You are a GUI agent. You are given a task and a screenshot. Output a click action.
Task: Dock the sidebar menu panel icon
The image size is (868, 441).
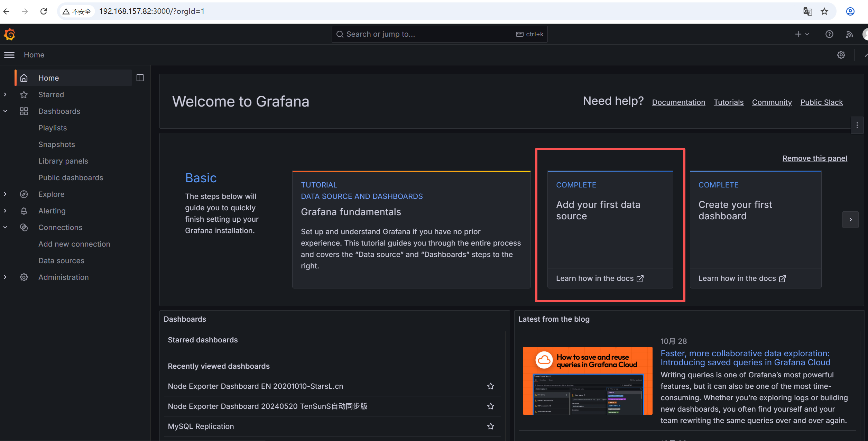click(x=140, y=78)
